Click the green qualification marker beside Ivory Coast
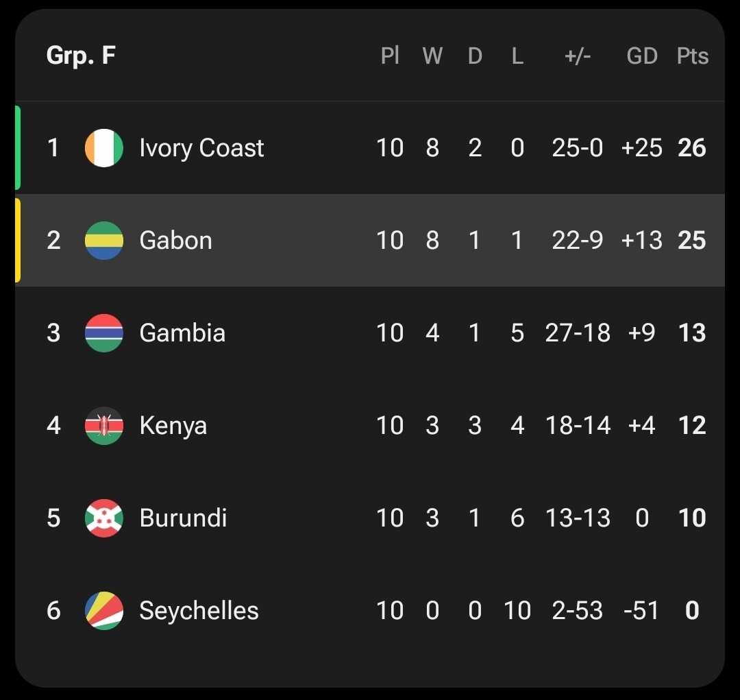Screen dimensions: 740x700 [x=18, y=147]
